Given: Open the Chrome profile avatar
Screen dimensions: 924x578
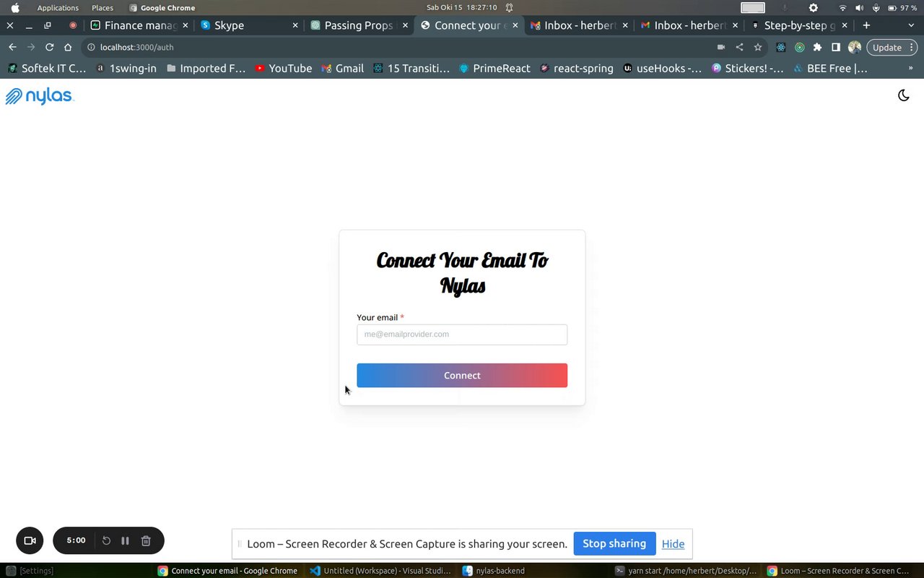Looking at the screenshot, I should click(x=855, y=47).
